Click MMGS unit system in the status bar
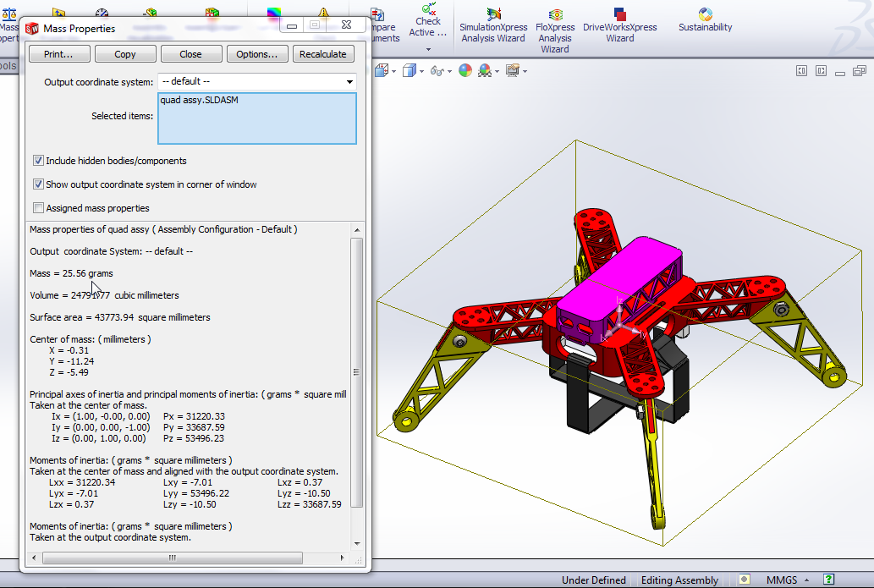874x588 pixels. (x=782, y=580)
